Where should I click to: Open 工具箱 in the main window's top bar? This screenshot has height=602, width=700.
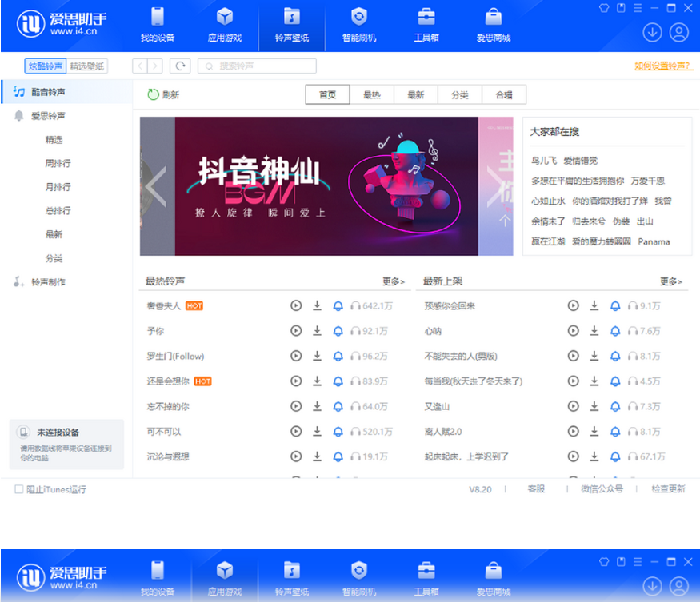(426, 26)
